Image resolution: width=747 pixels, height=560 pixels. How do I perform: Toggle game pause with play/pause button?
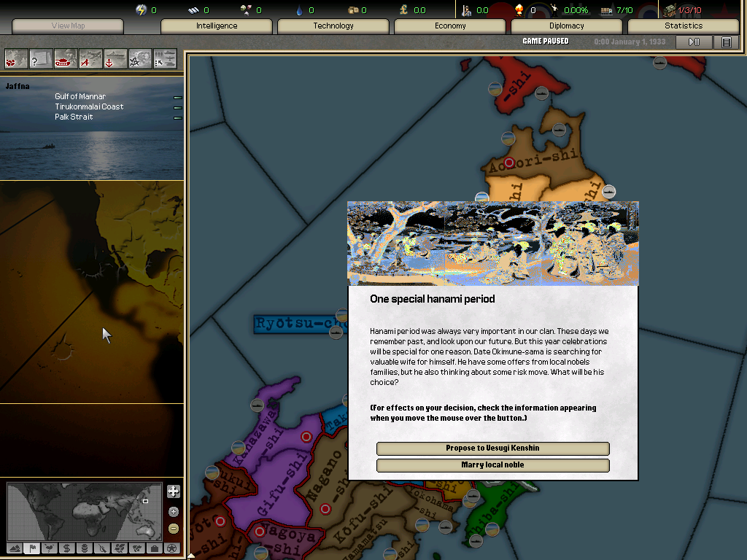pos(694,42)
